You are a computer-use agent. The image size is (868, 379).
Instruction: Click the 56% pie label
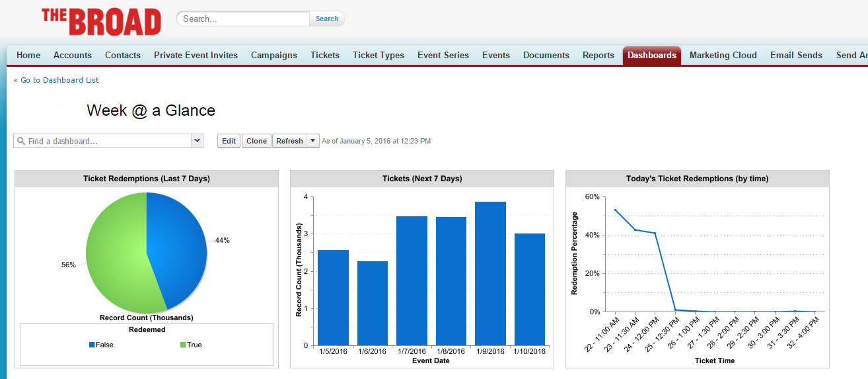69,265
